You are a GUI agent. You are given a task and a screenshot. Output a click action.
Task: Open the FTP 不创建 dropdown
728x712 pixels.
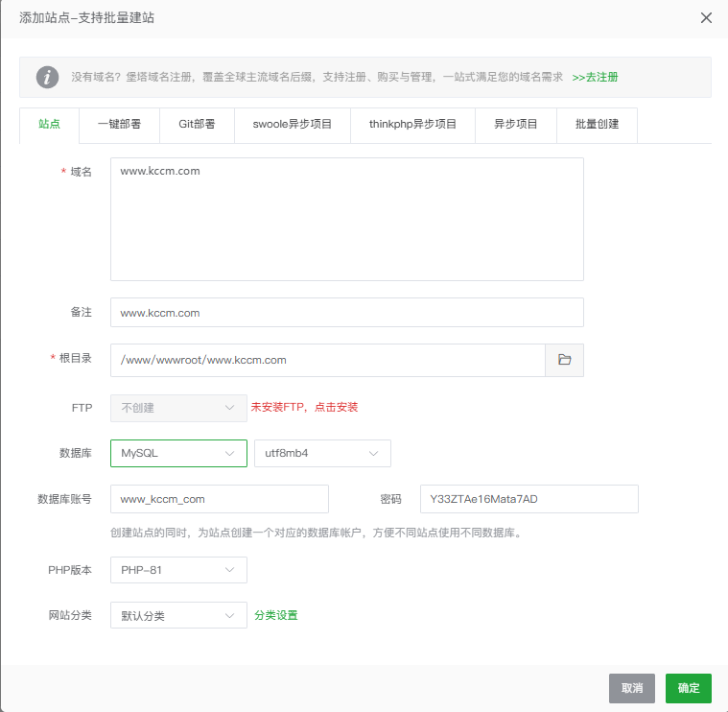click(178, 408)
